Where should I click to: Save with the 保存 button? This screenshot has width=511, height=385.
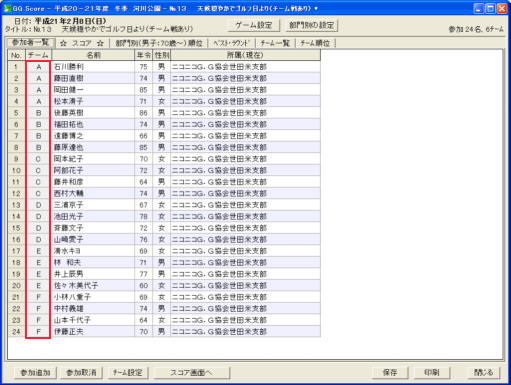390,372
